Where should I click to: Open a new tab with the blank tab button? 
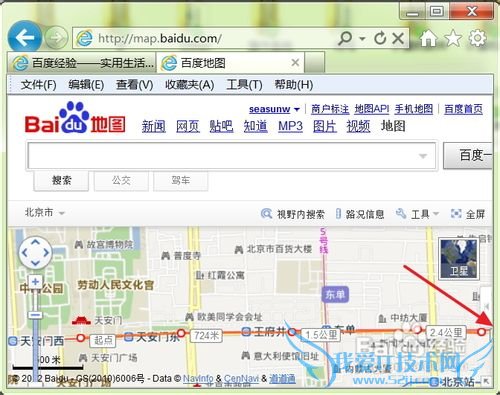tap(314, 63)
